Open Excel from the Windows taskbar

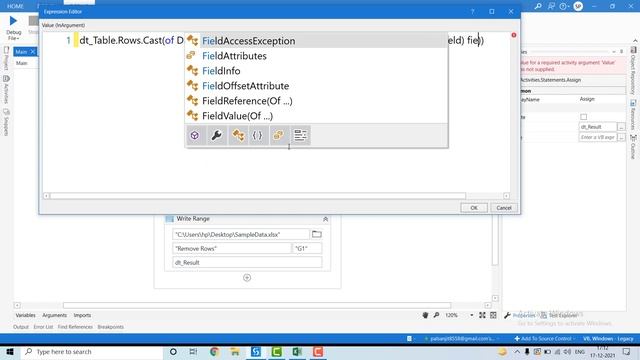click(297, 352)
